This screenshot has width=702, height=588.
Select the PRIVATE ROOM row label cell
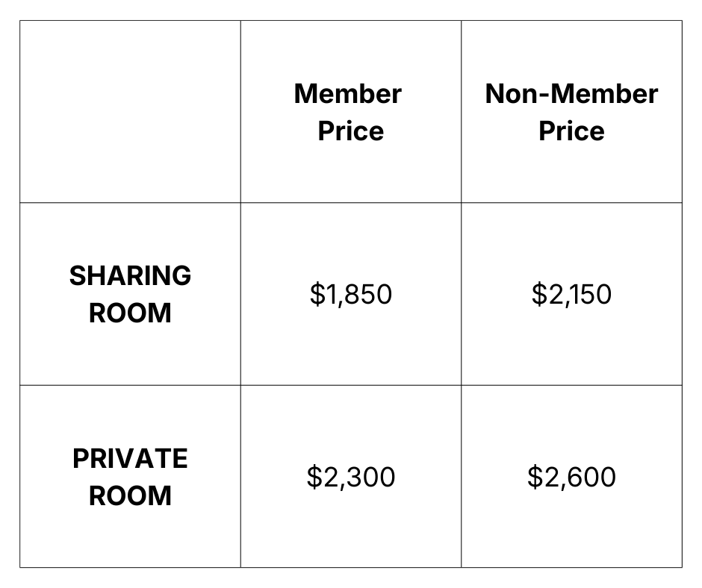(x=130, y=477)
